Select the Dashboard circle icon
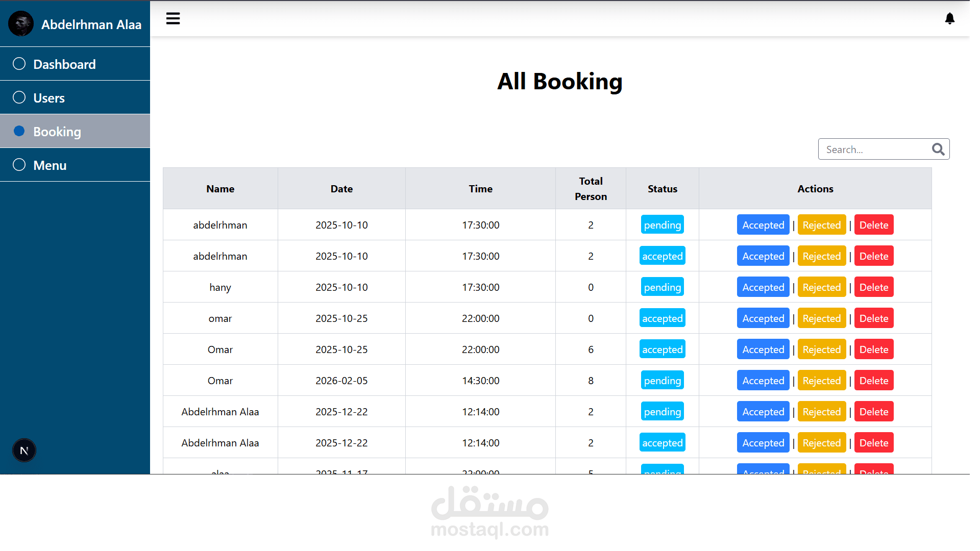This screenshot has width=980, height=551. pos(19,64)
